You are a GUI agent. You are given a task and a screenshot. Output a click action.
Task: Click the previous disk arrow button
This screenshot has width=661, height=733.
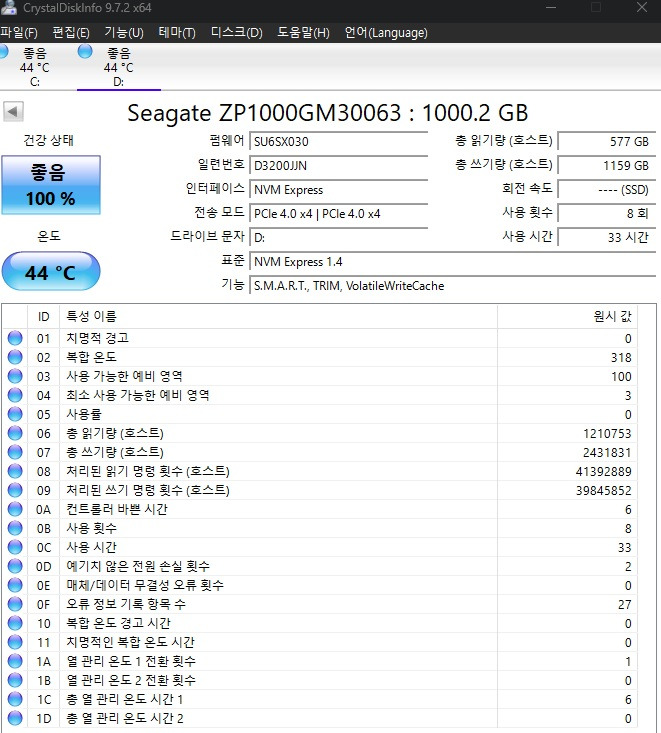[x=13, y=112]
